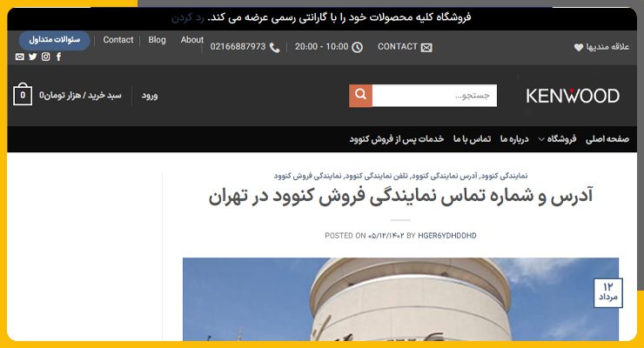Click the About link in top bar

[x=191, y=40]
